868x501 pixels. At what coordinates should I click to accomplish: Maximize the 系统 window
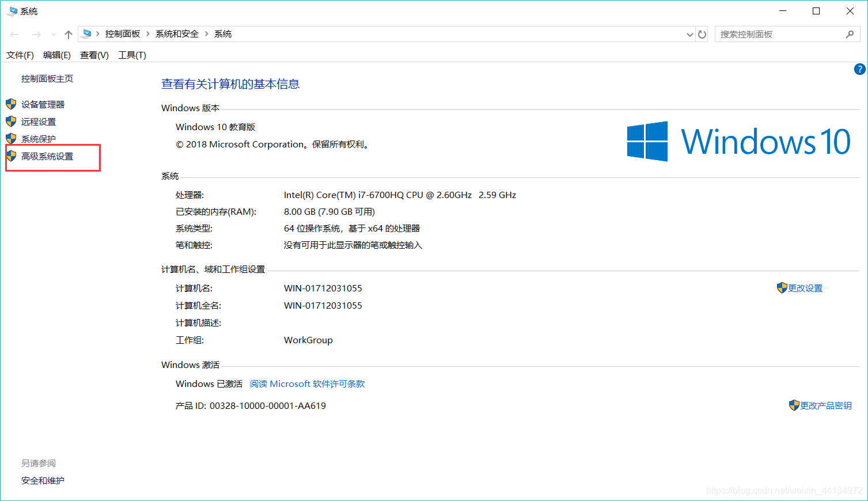pyautogui.click(x=816, y=11)
